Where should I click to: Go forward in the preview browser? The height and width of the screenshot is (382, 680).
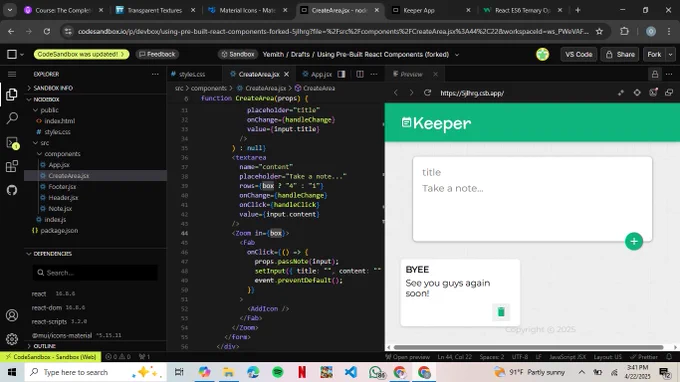tap(411, 93)
